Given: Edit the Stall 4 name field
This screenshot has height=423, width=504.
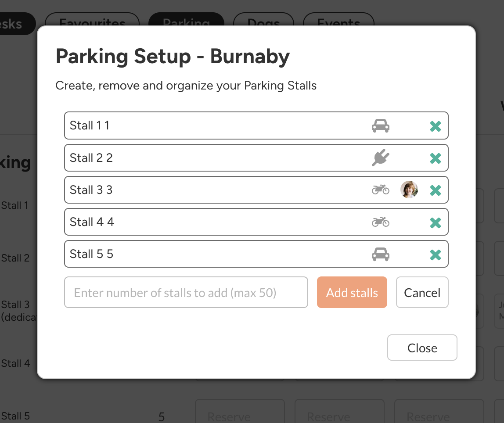Looking at the screenshot, I should pos(211,222).
